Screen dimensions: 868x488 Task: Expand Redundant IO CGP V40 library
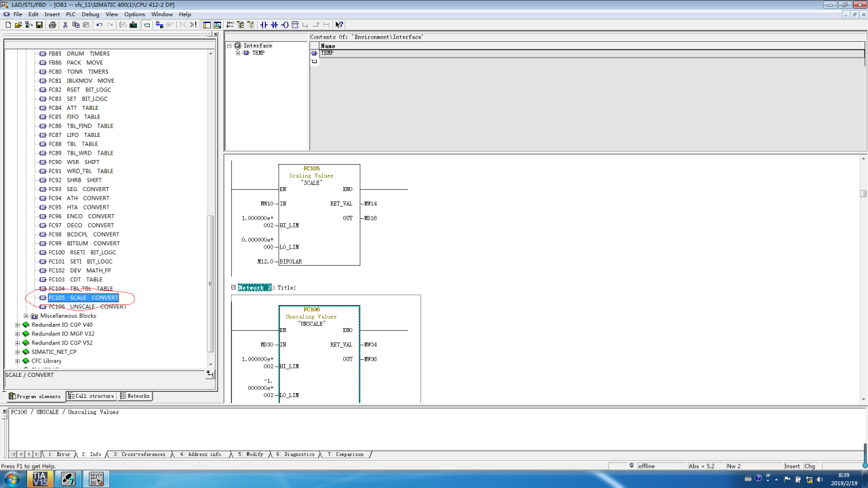[18, 325]
